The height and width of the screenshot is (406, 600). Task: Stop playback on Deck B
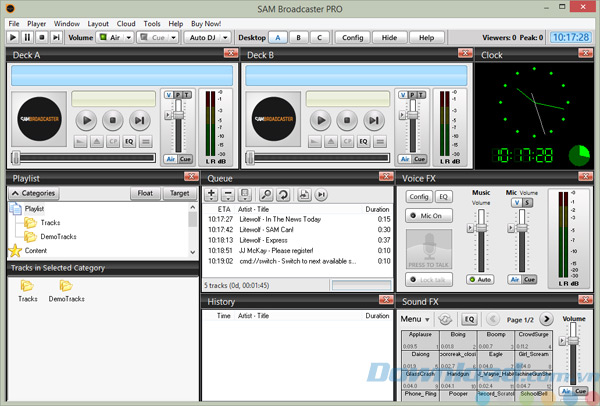pos(347,120)
